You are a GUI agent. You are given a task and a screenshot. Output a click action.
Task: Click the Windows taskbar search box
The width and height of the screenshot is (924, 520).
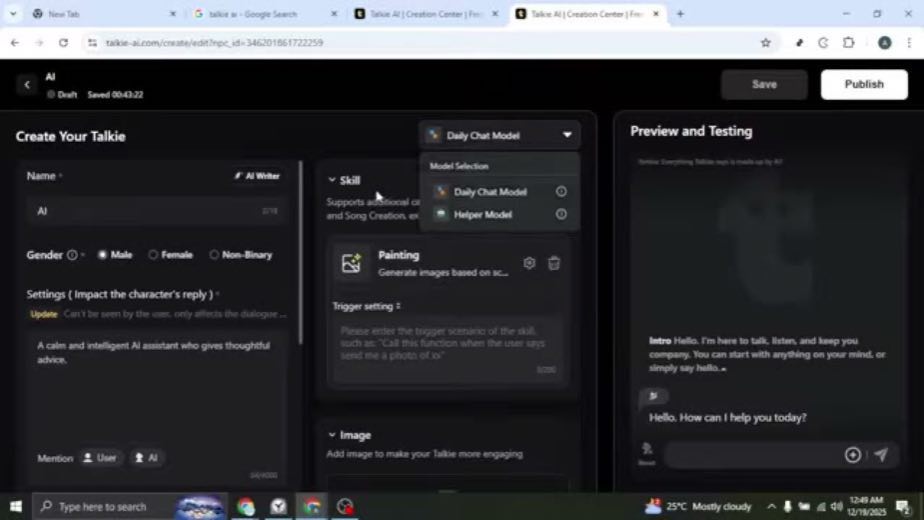[x=130, y=506]
